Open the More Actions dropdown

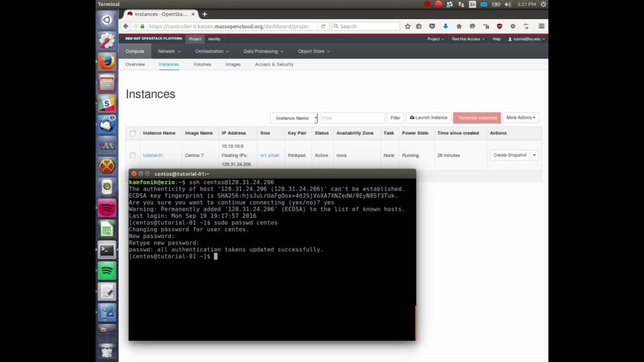coord(521,118)
